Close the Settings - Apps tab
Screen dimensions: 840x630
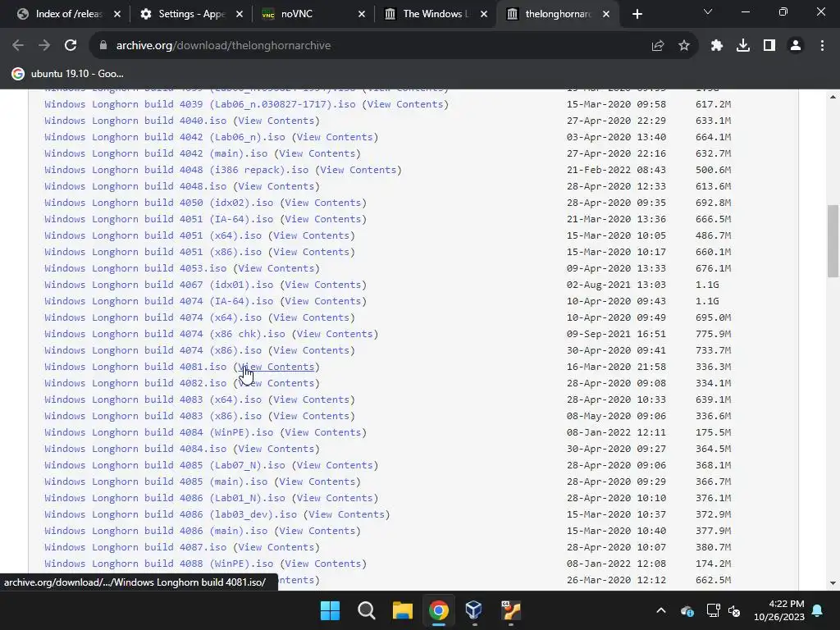click(240, 14)
